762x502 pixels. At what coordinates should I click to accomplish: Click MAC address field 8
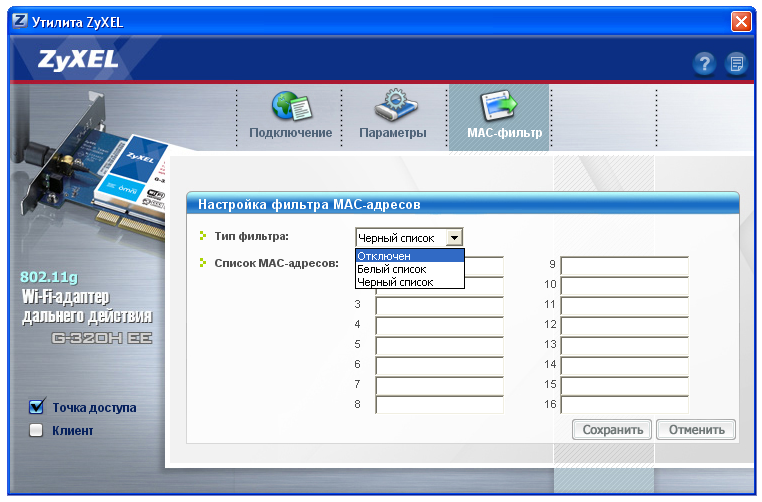[x=439, y=405]
